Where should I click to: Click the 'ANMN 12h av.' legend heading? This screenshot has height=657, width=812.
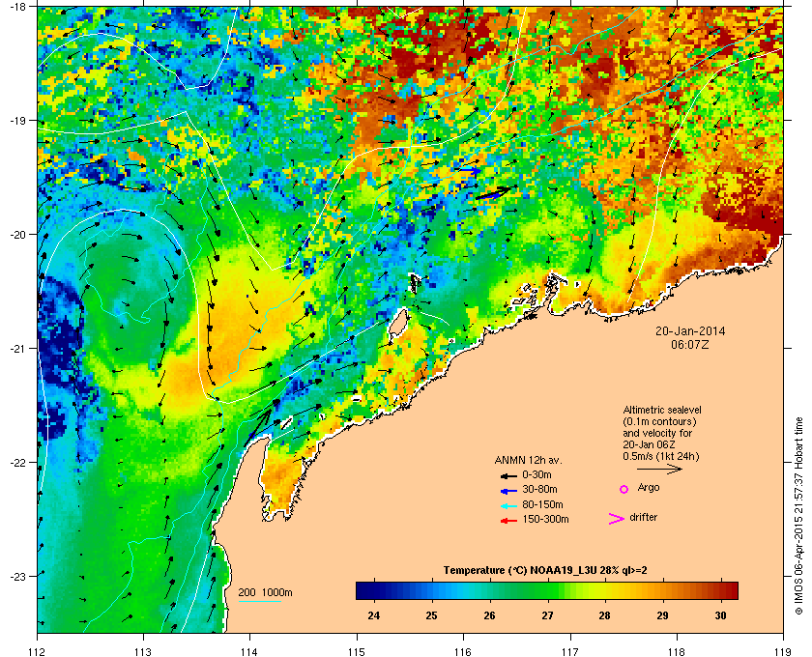528,460
